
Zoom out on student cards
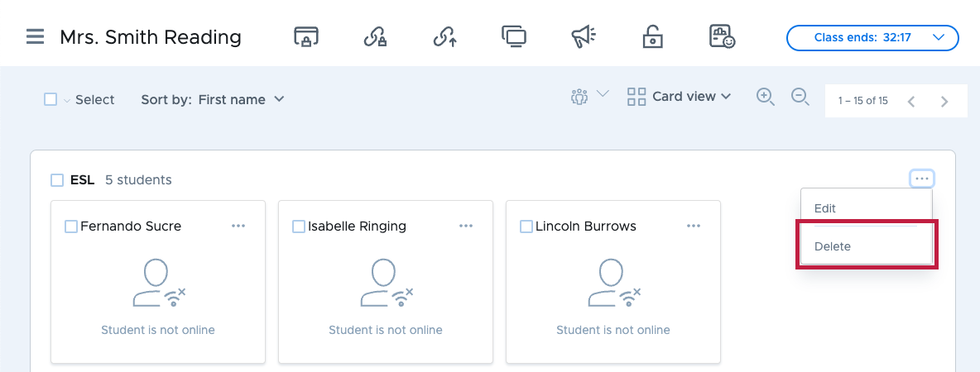[800, 97]
